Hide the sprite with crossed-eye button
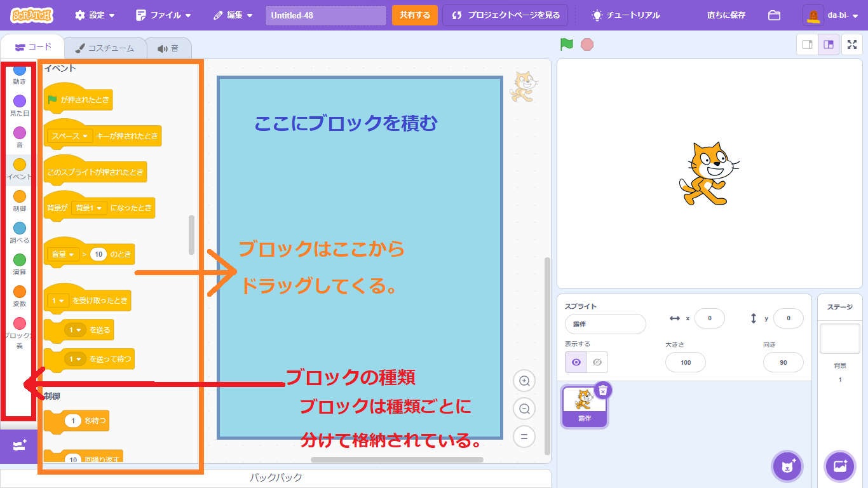The width and height of the screenshot is (868, 488). (597, 362)
